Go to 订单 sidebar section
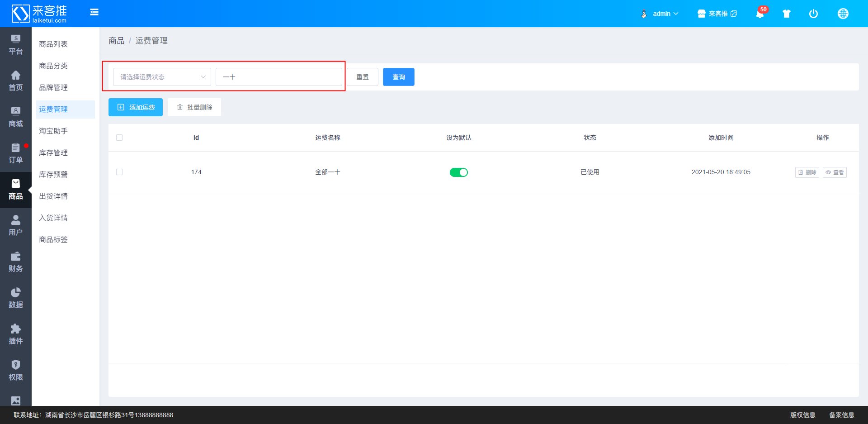Viewport: 868px width, 424px height. pos(16,154)
